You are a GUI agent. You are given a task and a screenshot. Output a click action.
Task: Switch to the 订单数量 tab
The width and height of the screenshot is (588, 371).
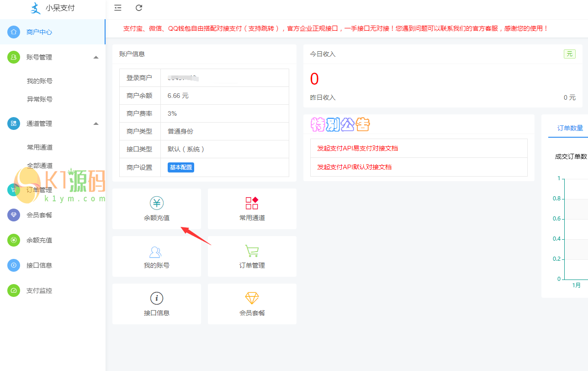coord(570,128)
